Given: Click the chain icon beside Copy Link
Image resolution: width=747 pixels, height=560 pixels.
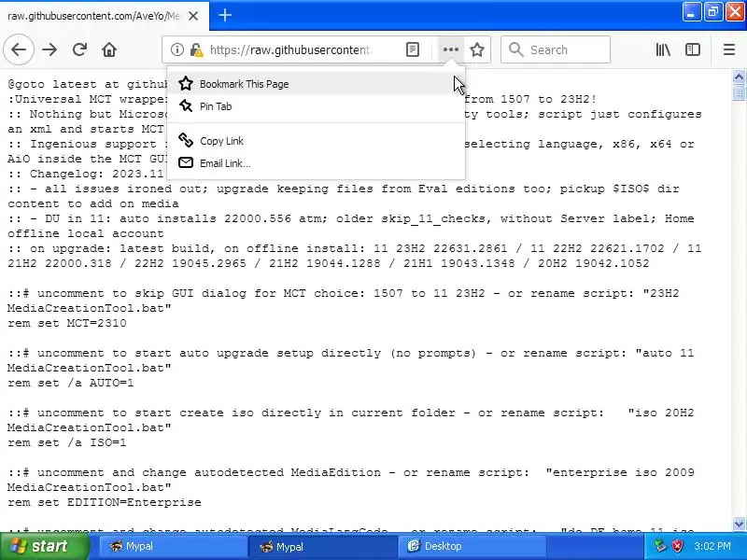Looking at the screenshot, I should [186, 140].
